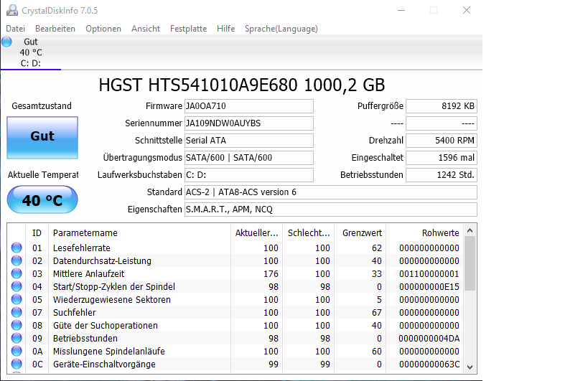Click the Eigenschaften field S.M.A.R.T., APM, NCQ

tap(331, 210)
